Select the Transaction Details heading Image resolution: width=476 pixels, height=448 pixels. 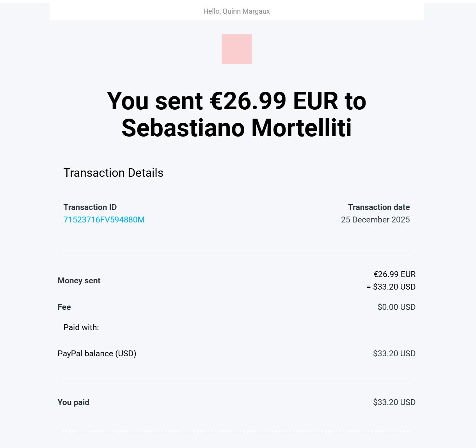tap(114, 172)
